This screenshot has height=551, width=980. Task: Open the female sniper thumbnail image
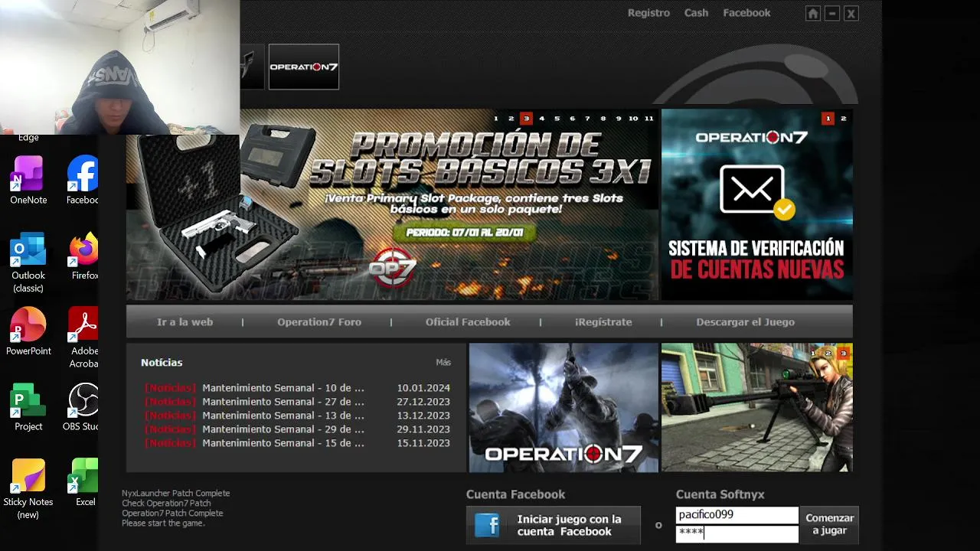(757, 407)
